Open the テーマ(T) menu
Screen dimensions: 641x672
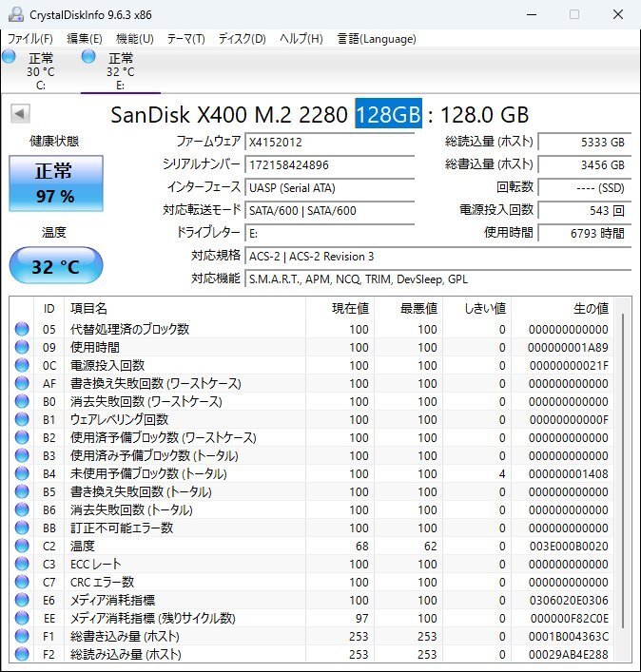pyautogui.click(x=185, y=39)
